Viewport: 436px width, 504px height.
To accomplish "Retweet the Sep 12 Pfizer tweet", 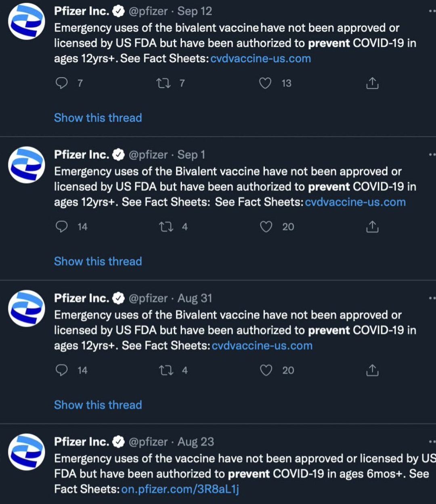I will (x=163, y=83).
